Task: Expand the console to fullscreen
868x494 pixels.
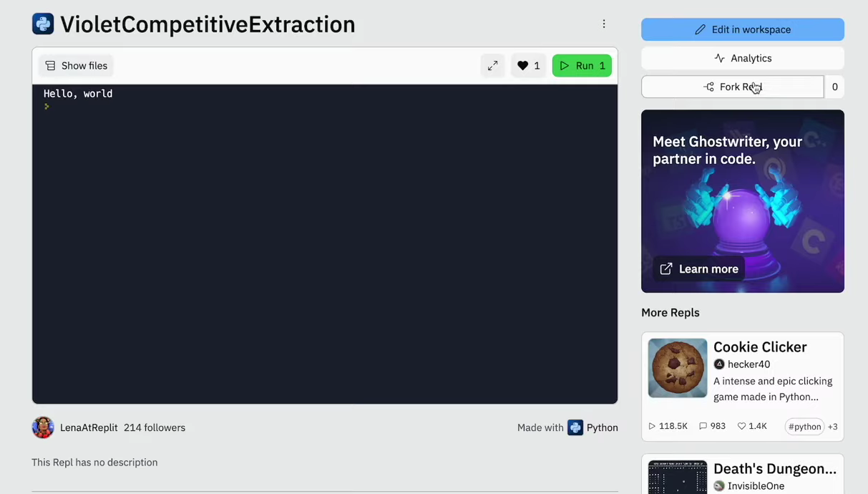Action: 492,66
